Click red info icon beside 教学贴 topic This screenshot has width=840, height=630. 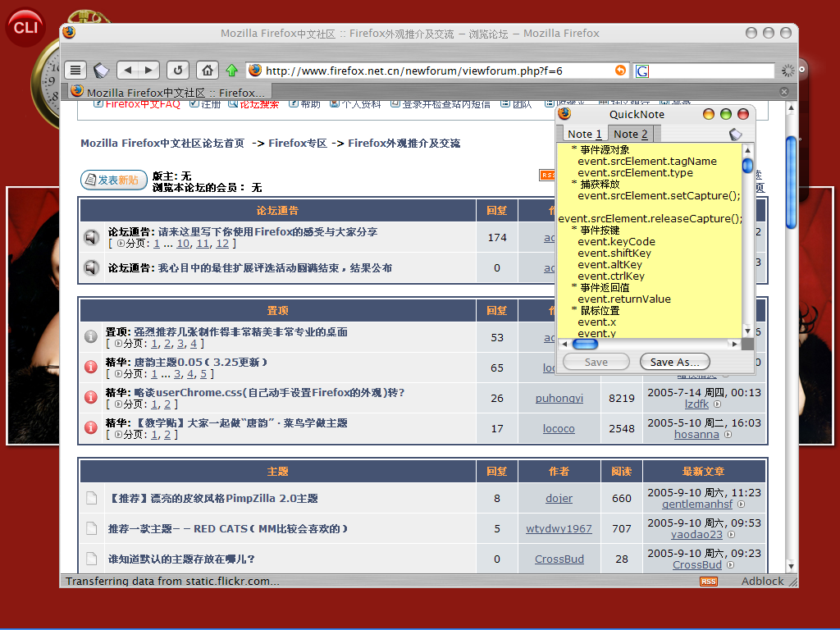pos(90,427)
